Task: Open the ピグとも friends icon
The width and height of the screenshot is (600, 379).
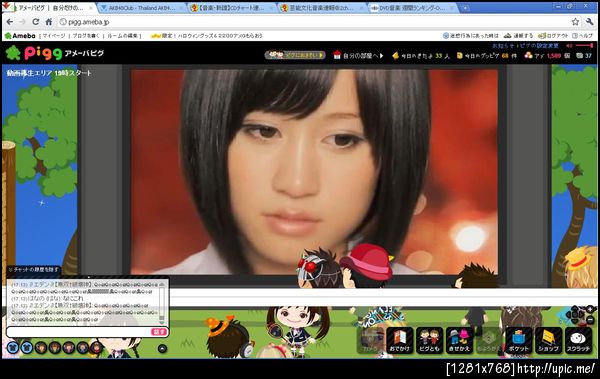Action: (429, 340)
